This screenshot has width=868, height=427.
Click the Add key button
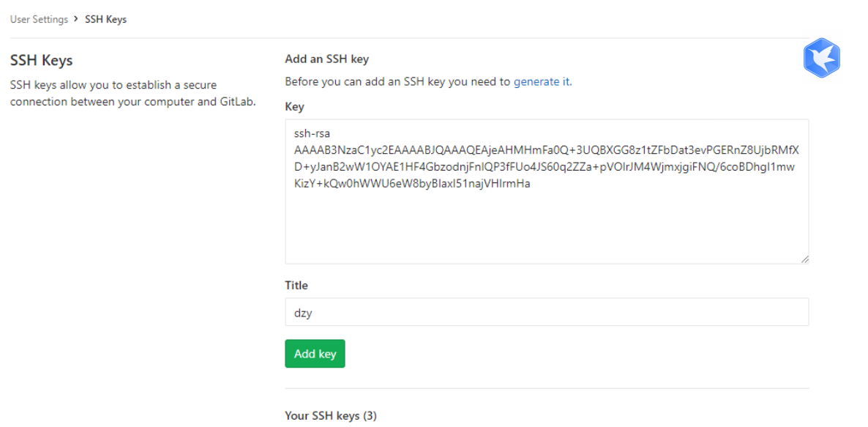315,353
